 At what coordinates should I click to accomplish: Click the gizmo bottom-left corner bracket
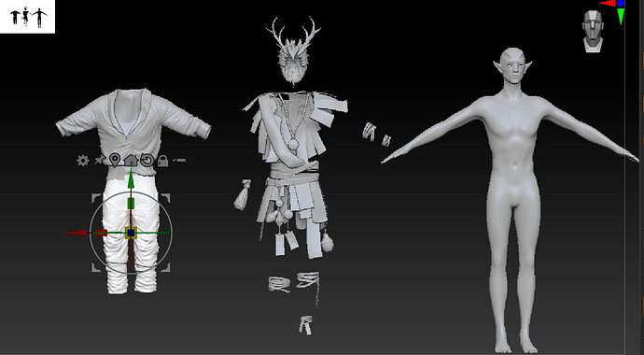95,267
